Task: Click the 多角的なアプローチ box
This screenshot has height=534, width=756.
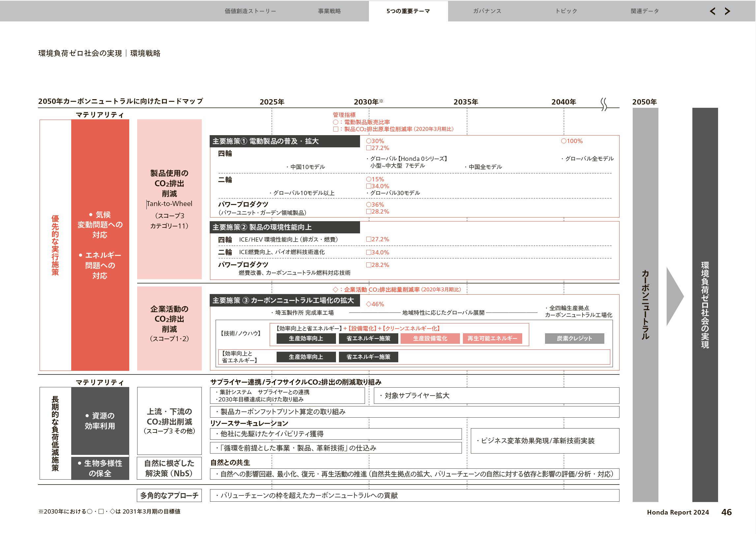Action: pyautogui.click(x=169, y=495)
